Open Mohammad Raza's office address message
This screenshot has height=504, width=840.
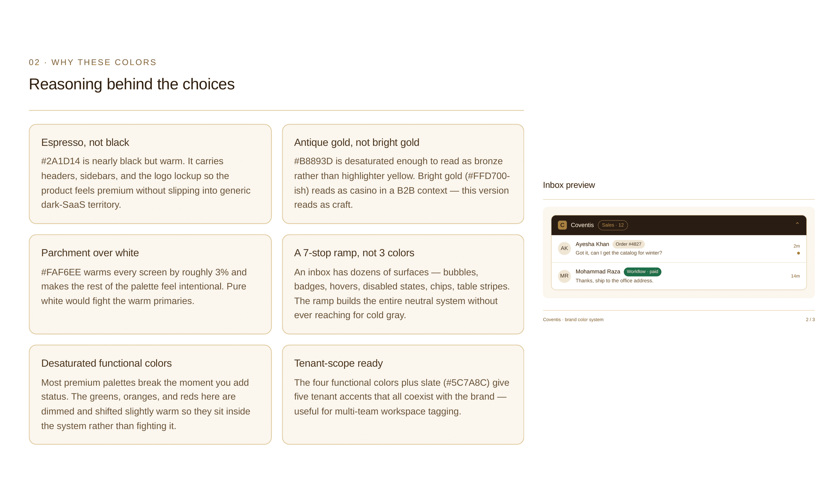coord(679,276)
